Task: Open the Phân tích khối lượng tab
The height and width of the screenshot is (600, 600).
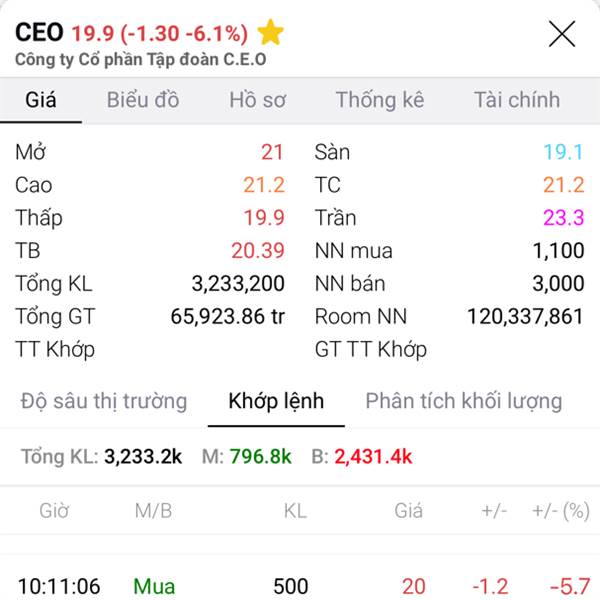Action: [463, 401]
